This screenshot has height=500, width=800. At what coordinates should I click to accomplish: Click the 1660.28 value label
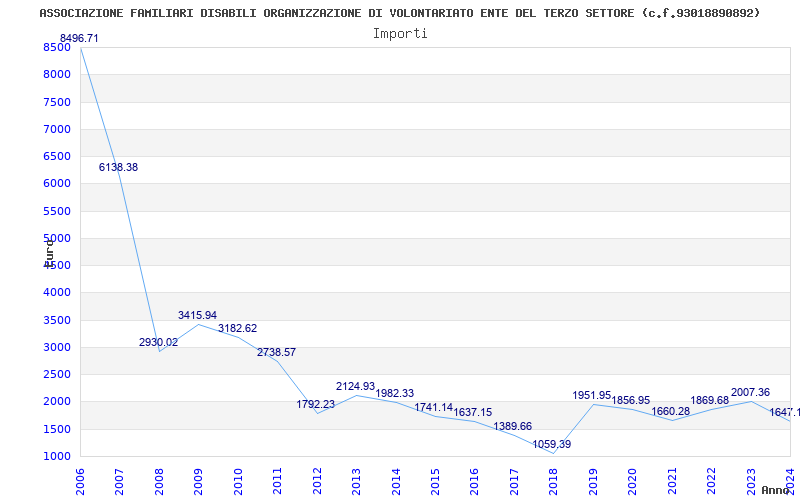(670, 411)
